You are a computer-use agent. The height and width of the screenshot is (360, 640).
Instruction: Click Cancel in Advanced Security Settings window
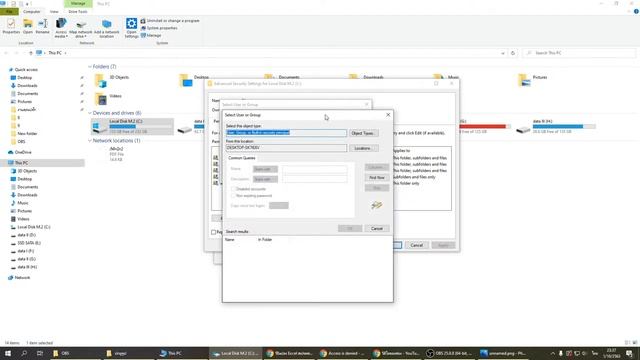(416, 245)
